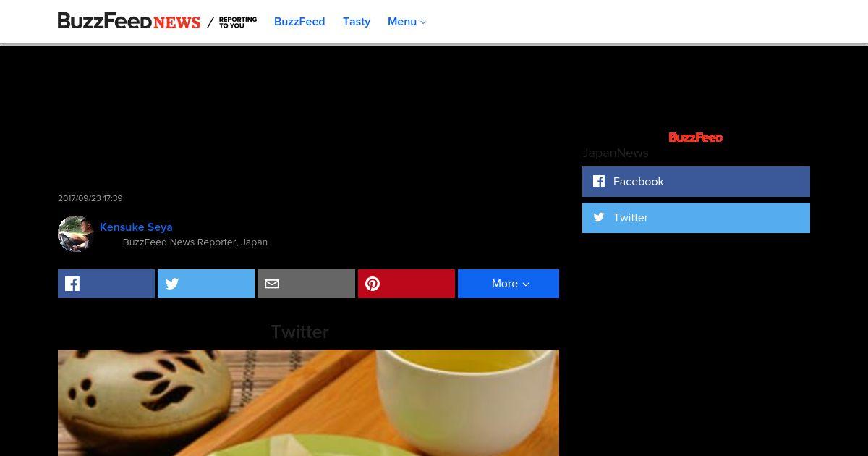Open Tasty from the top navigation

(x=357, y=22)
